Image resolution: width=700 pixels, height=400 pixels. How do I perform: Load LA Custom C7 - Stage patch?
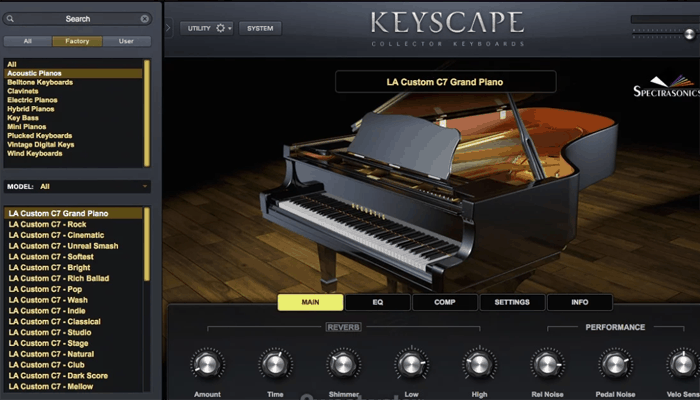point(74,343)
